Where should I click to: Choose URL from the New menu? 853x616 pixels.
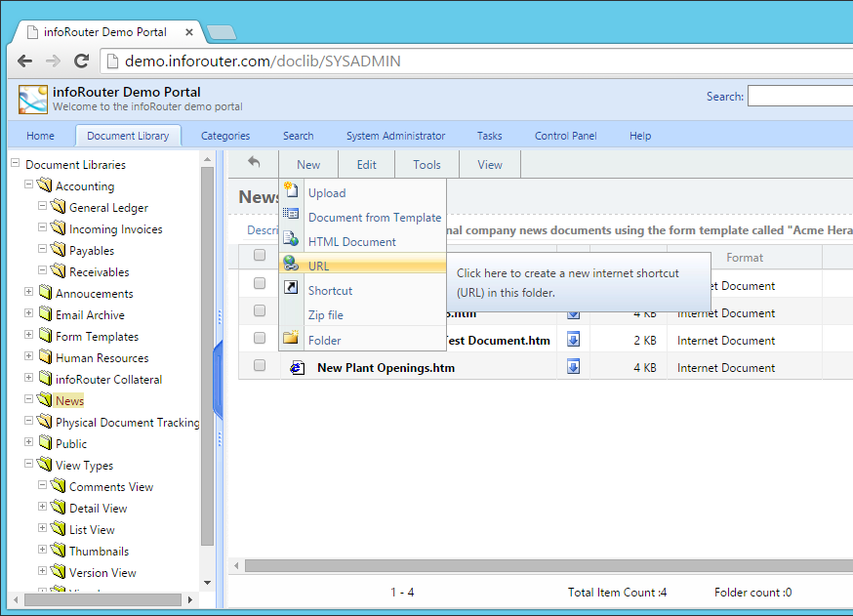pos(363,266)
